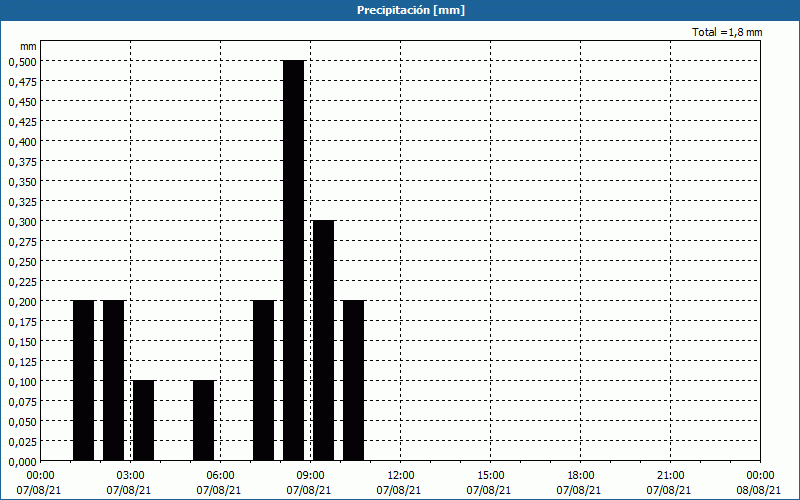Select the 0,100 y-axis label
The height and width of the screenshot is (500, 800).
click(22, 381)
